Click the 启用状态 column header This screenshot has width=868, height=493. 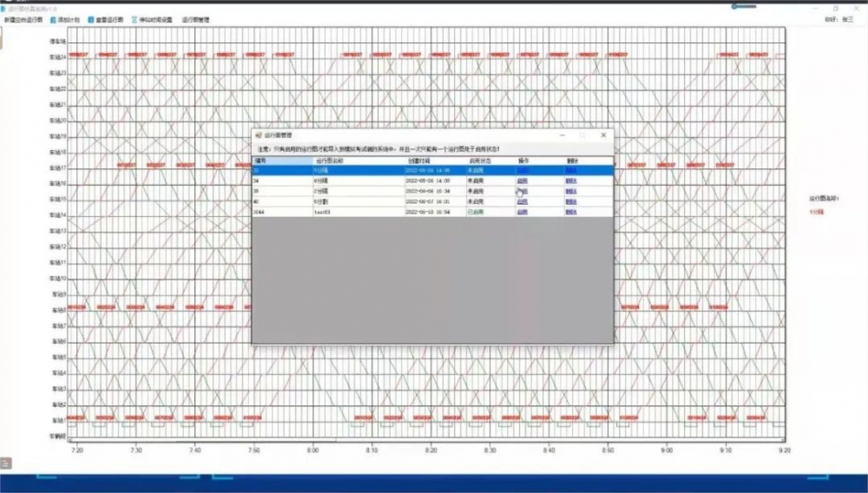(480, 161)
